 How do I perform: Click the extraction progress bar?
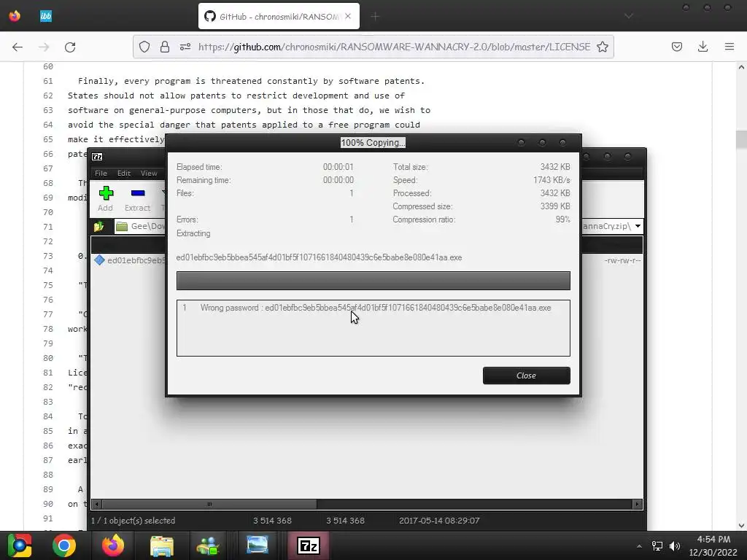pos(373,281)
